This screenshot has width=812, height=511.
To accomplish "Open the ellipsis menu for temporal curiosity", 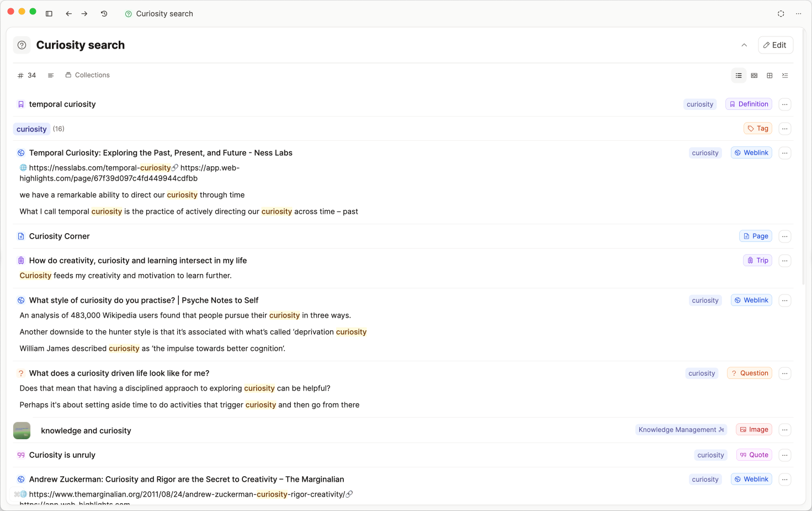I will point(784,104).
